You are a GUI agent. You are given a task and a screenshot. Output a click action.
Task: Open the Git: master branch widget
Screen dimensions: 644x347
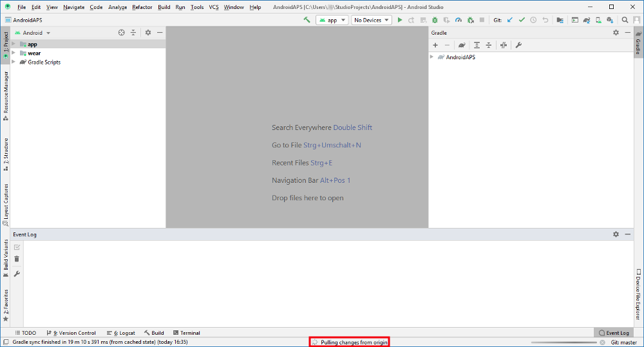pos(623,342)
